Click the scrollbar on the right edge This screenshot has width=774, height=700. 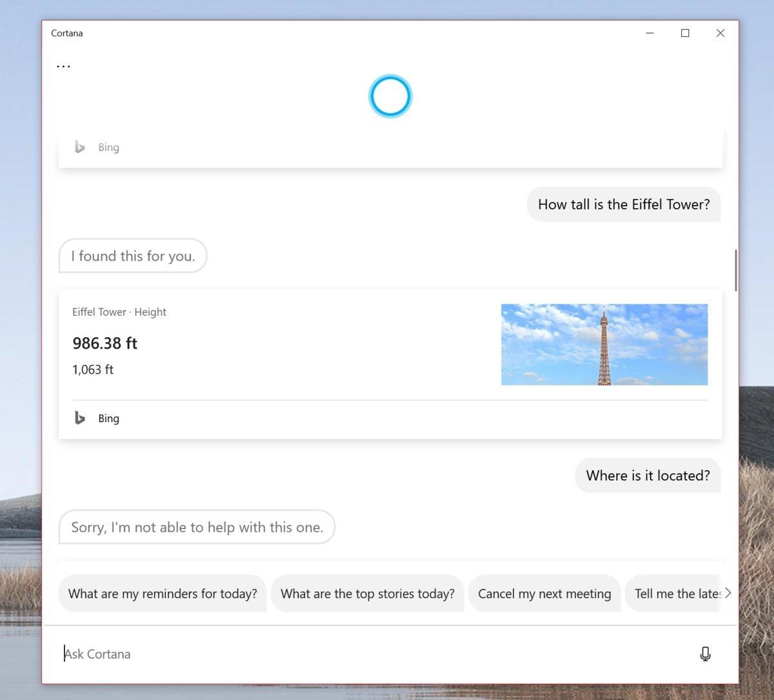(737, 269)
